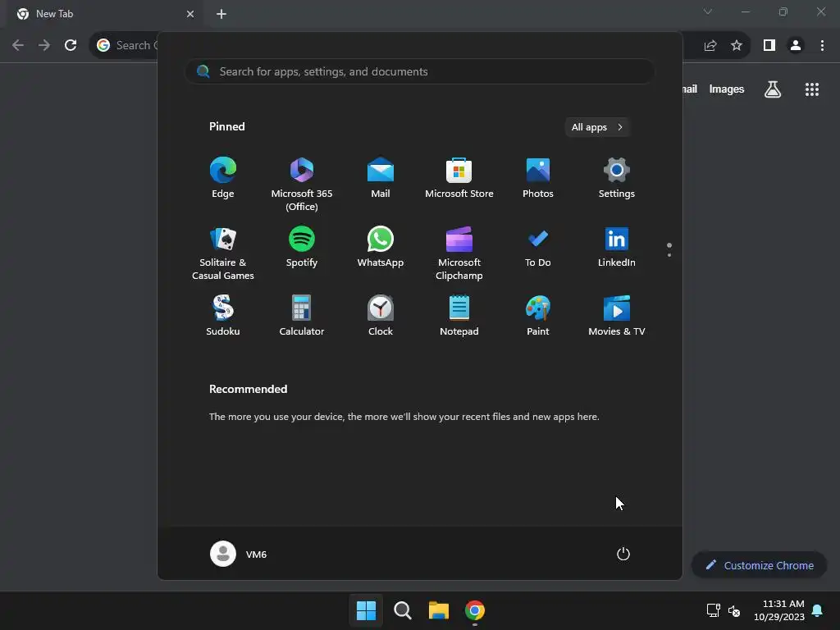Launch the Clock app
This screenshot has width=840, height=630.
point(381,316)
